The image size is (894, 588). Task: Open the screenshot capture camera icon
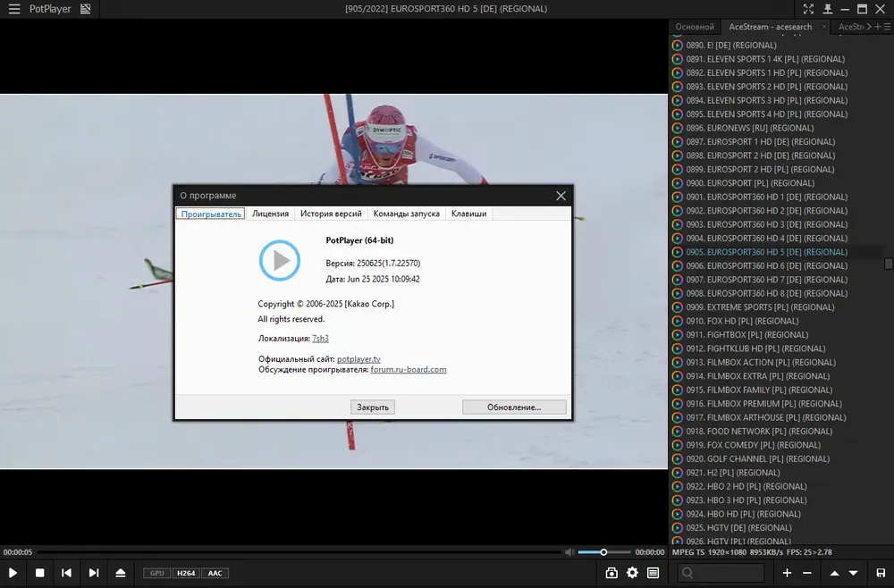coord(611,573)
